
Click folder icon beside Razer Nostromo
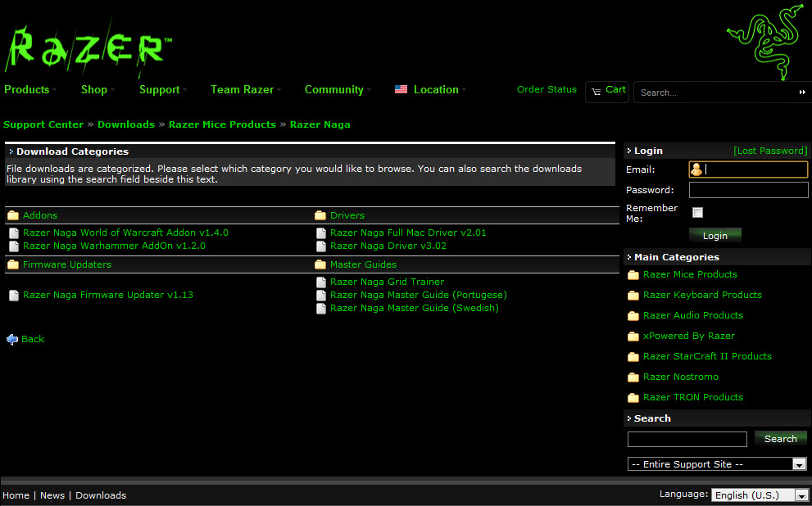click(x=633, y=377)
